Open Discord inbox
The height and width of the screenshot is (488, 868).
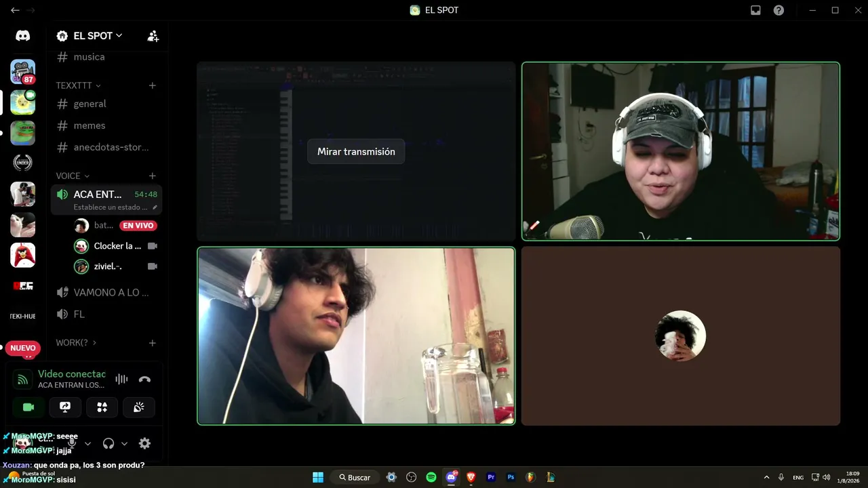[755, 10]
